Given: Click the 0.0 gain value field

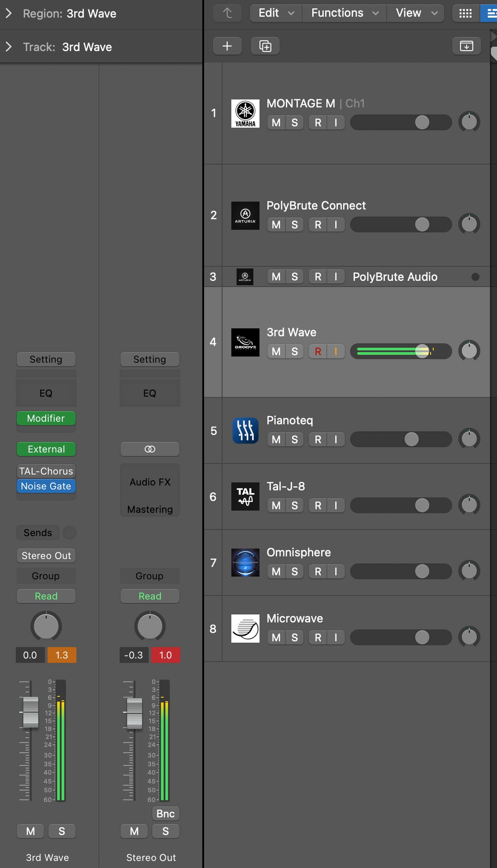Looking at the screenshot, I should click(x=30, y=655).
